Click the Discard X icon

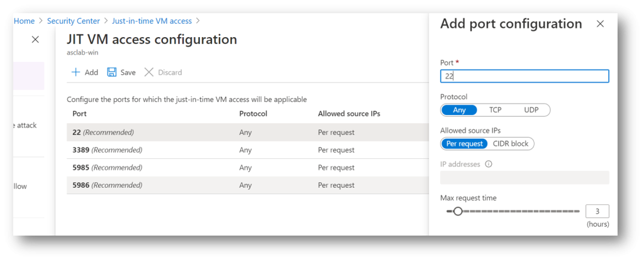(x=148, y=72)
